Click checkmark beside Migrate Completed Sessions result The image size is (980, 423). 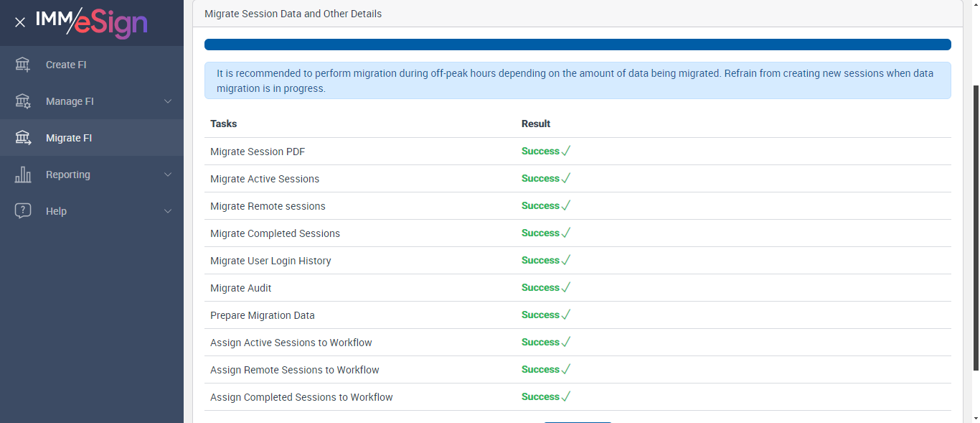(566, 233)
